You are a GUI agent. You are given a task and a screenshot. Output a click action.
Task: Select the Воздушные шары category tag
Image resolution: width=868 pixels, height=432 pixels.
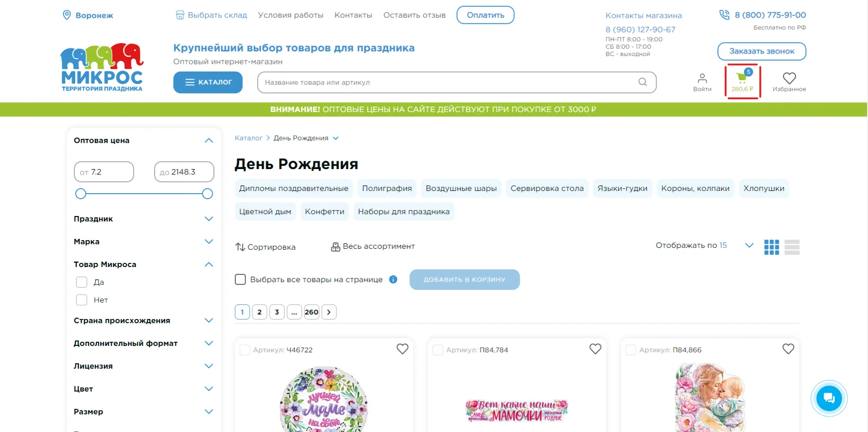coord(461,188)
